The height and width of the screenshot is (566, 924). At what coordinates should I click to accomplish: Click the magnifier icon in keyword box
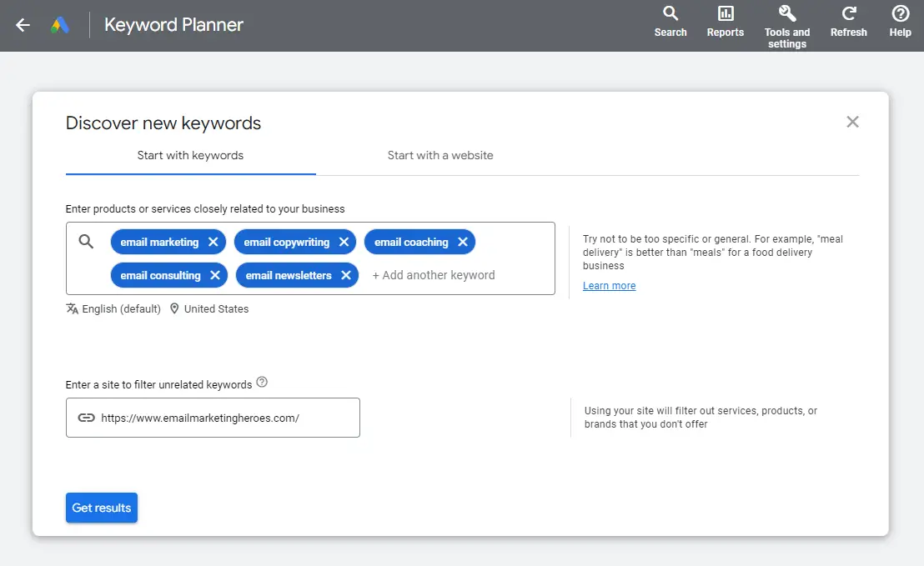pos(86,242)
